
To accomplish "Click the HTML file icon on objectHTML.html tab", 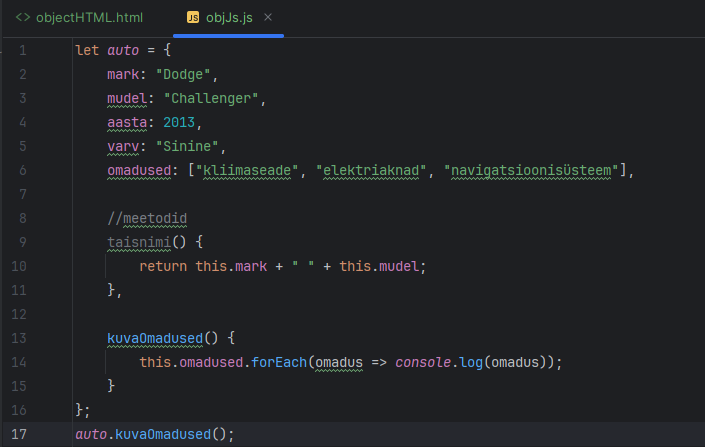I will 22,18.
